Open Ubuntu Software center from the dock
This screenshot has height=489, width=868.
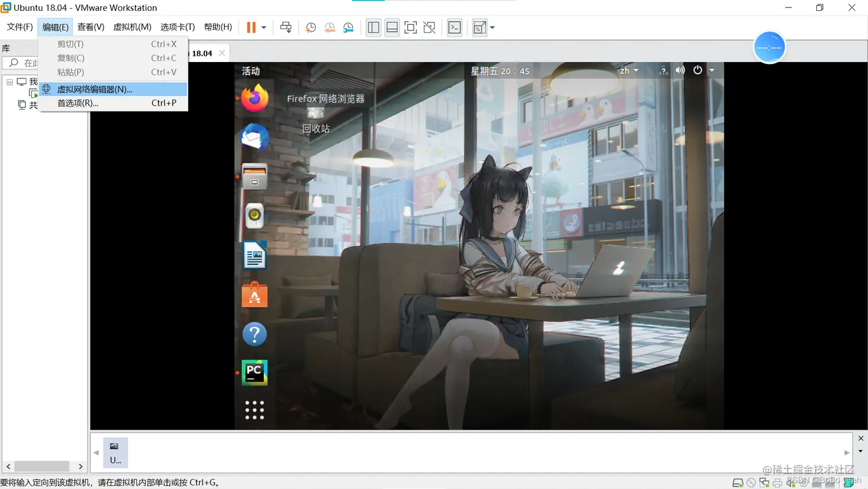(254, 295)
